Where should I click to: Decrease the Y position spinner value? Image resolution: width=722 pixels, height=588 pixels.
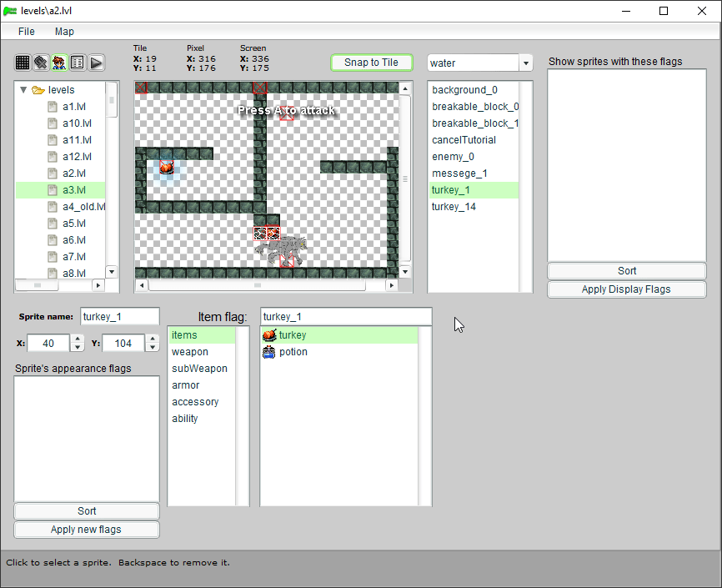[152, 348]
